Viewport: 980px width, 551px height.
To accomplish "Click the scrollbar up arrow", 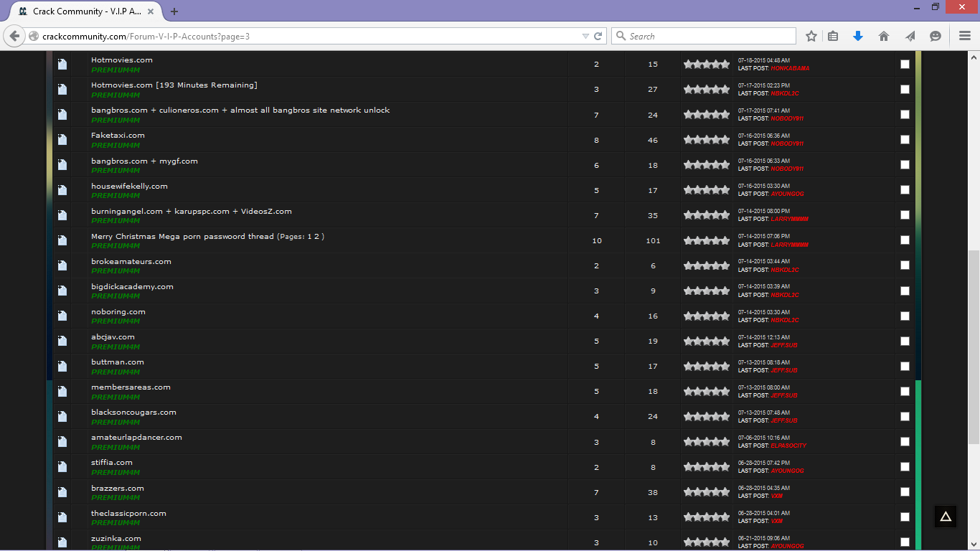I will coord(974,57).
